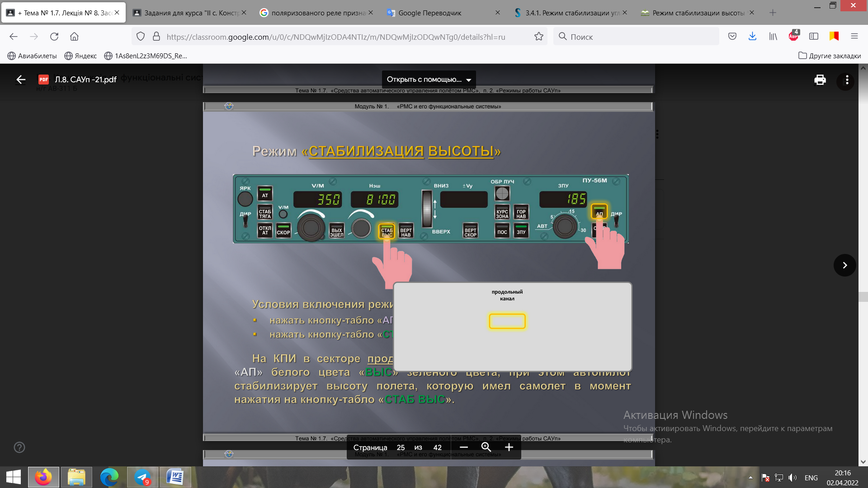Show the Firefox library

coord(773,37)
